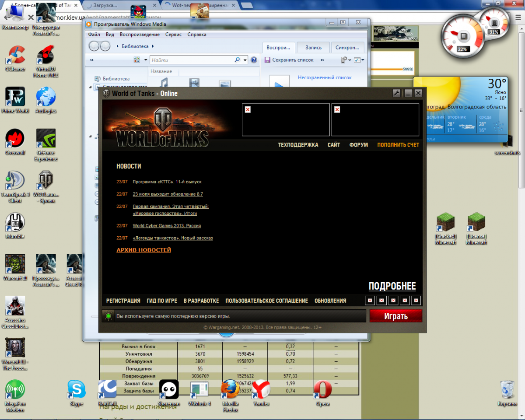Click the CPU meter gadget showing 22%

click(x=463, y=37)
